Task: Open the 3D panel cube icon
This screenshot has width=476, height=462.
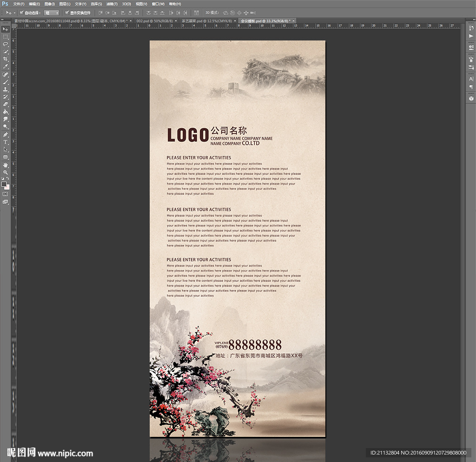Action: pyautogui.click(x=471, y=98)
